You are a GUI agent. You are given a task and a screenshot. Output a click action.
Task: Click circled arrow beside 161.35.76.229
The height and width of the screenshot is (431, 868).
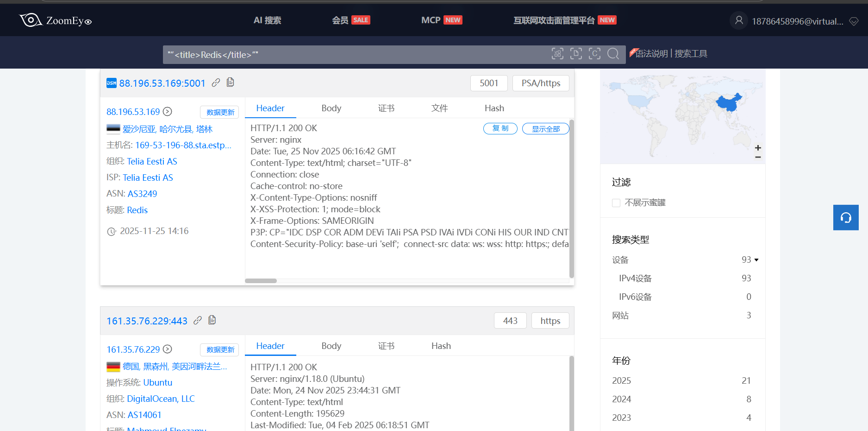click(x=168, y=349)
